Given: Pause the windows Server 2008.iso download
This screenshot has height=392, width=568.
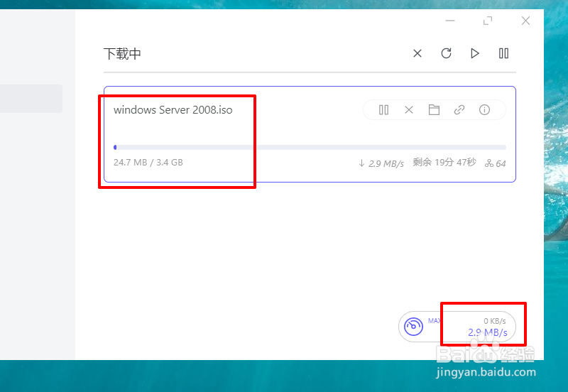Looking at the screenshot, I should tap(383, 110).
